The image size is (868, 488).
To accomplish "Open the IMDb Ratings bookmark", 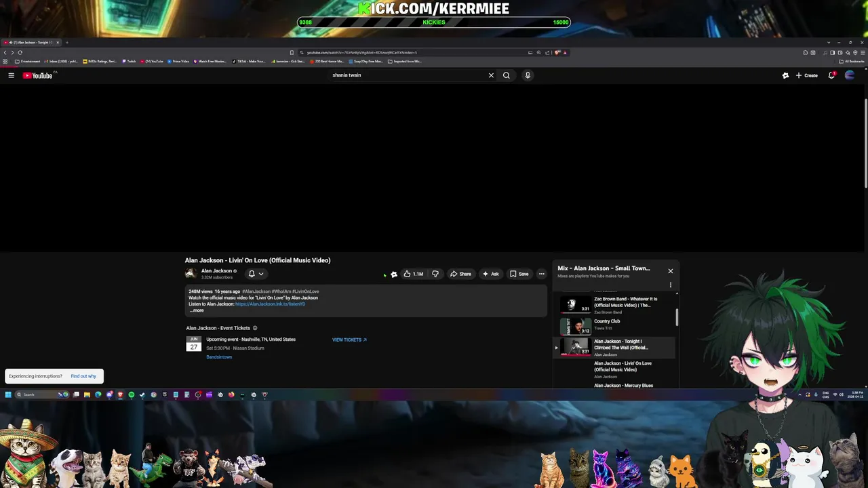I will (x=100, y=61).
